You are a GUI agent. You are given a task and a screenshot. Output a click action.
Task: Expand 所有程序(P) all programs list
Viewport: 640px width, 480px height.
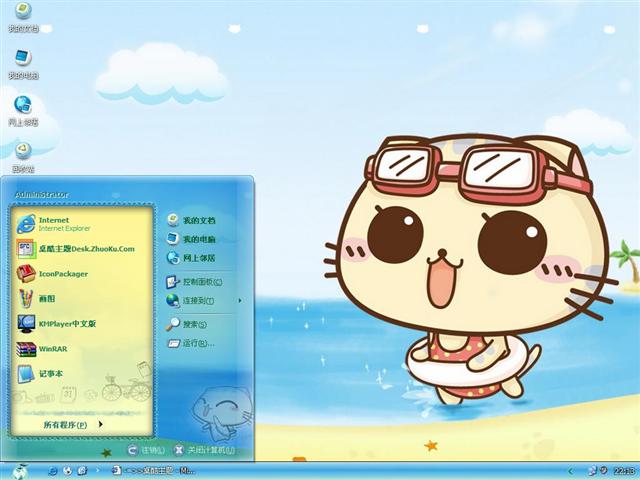pos(73,424)
